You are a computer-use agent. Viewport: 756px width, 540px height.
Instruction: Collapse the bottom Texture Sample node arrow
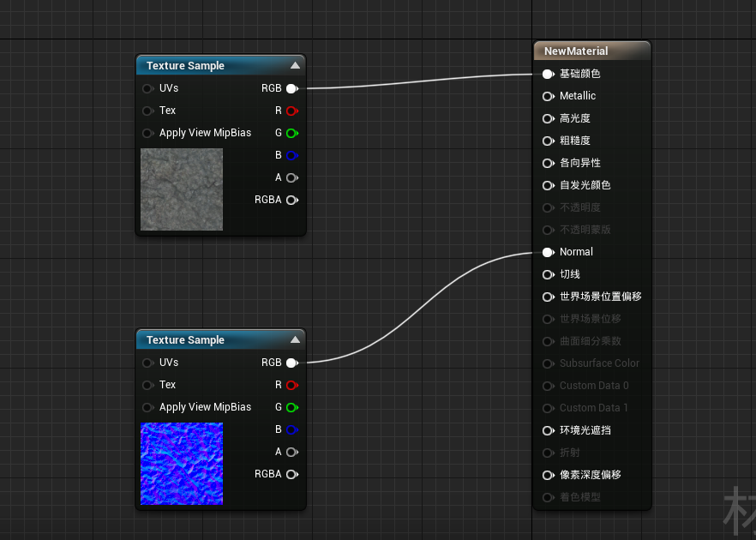click(295, 340)
